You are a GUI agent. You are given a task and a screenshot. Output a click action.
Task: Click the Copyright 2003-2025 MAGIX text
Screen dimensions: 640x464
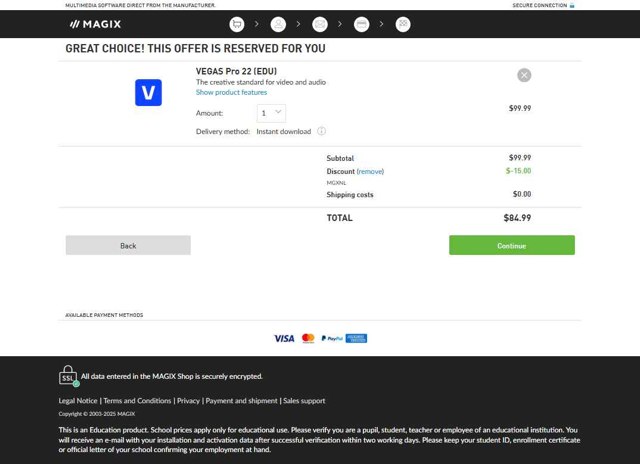pos(97,414)
